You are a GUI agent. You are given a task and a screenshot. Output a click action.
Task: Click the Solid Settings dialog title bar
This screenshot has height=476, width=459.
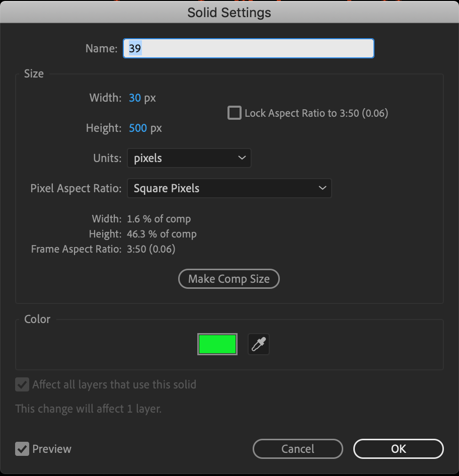229,12
